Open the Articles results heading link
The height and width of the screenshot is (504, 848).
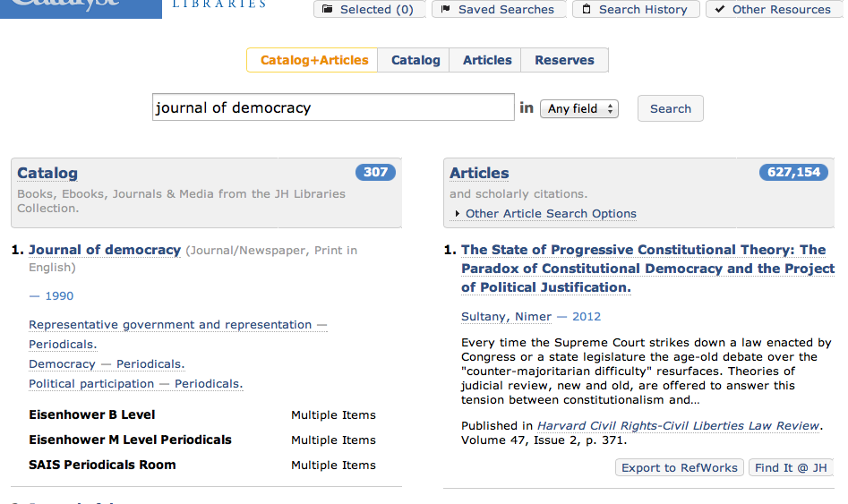click(479, 173)
